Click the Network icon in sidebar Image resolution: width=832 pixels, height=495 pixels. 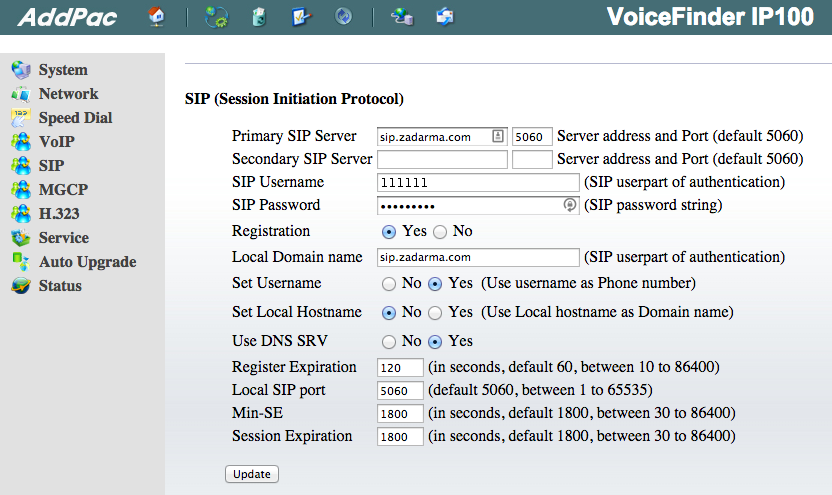click(x=20, y=94)
